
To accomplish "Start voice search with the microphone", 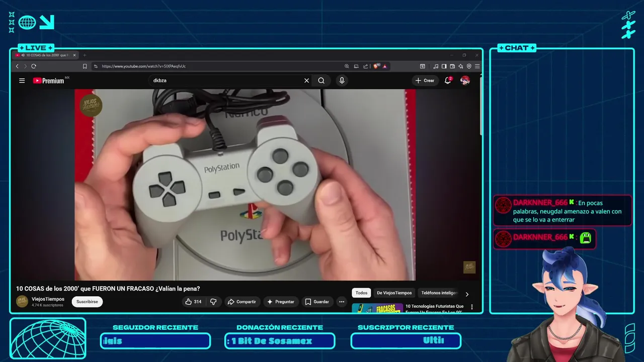I will click(x=342, y=80).
